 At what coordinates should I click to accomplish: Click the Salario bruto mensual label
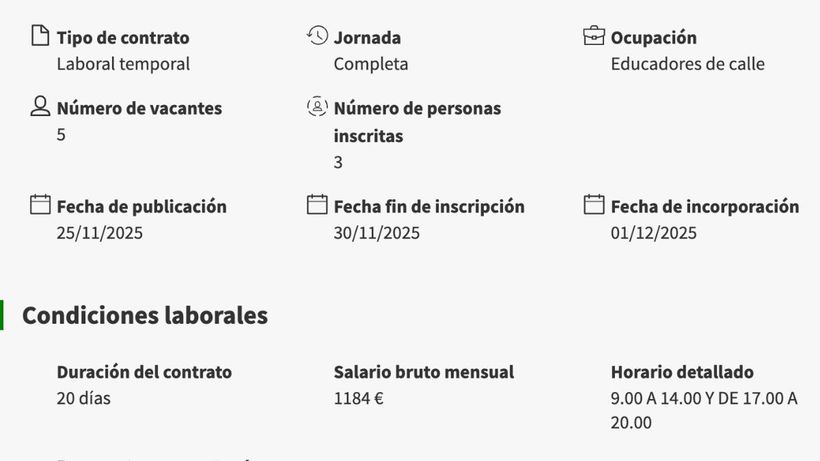(424, 372)
